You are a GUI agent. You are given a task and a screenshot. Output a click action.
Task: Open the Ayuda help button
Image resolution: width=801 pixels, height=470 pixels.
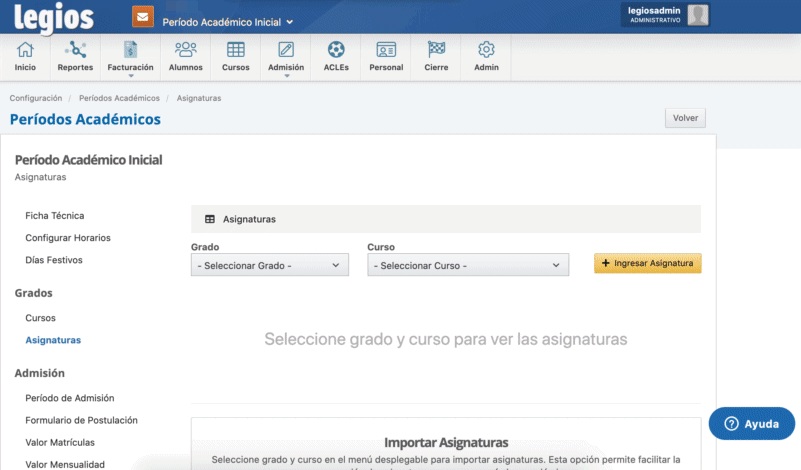[x=751, y=424]
